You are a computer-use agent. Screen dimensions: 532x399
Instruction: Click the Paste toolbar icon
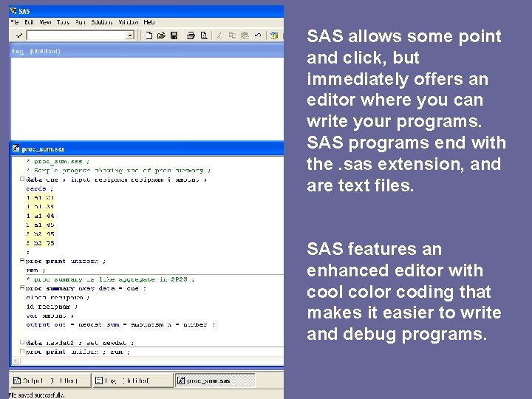click(245, 35)
